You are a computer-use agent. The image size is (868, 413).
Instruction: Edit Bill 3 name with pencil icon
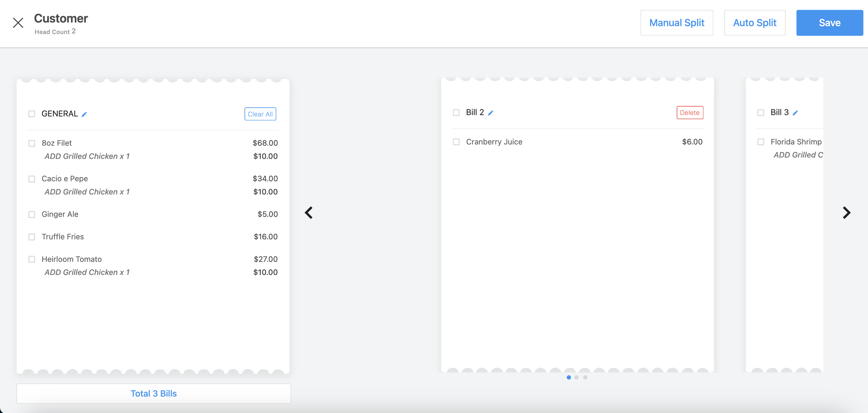coord(796,113)
